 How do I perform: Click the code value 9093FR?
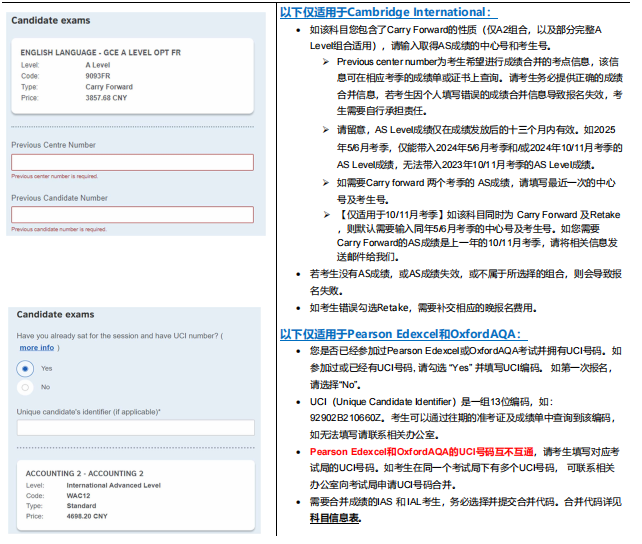(98, 76)
